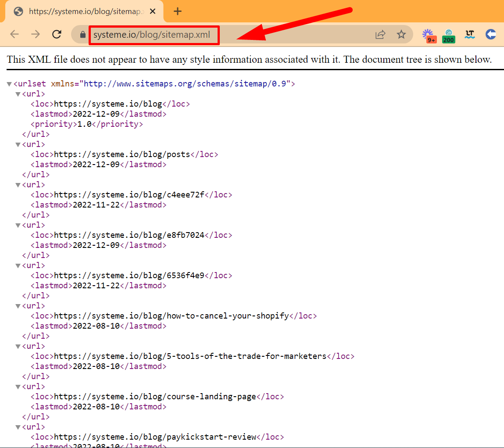
Task: Collapse the url node for blog/e8fb7024
Action: coord(18,225)
